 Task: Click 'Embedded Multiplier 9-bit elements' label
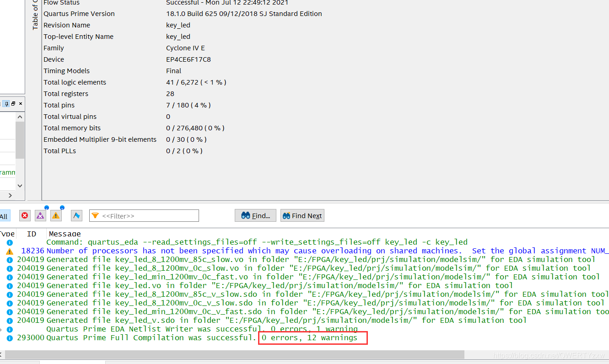[100, 139]
